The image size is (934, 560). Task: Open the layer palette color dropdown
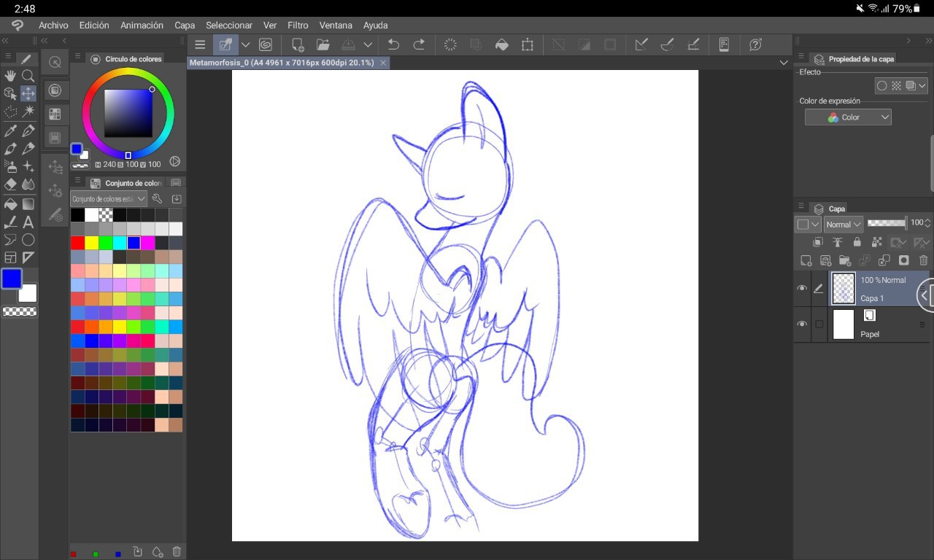click(808, 224)
